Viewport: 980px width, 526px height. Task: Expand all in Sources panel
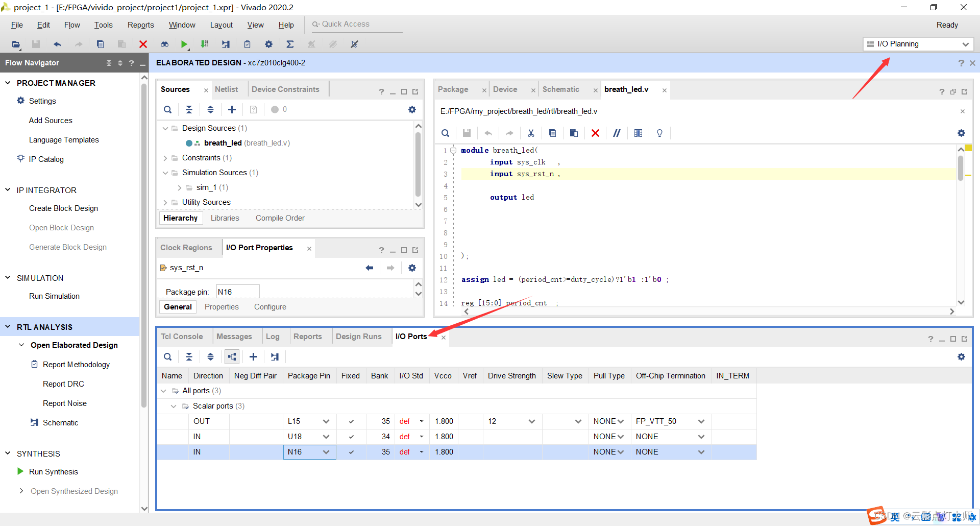click(210, 109)
